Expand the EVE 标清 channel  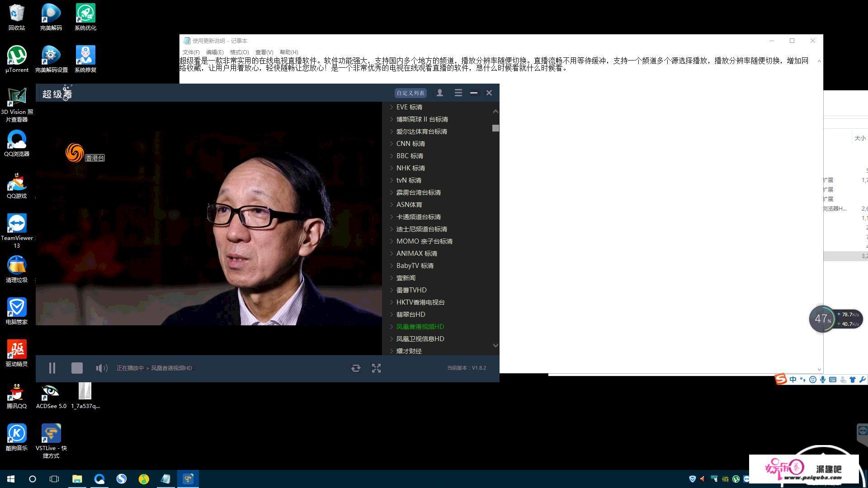(392, 107)
